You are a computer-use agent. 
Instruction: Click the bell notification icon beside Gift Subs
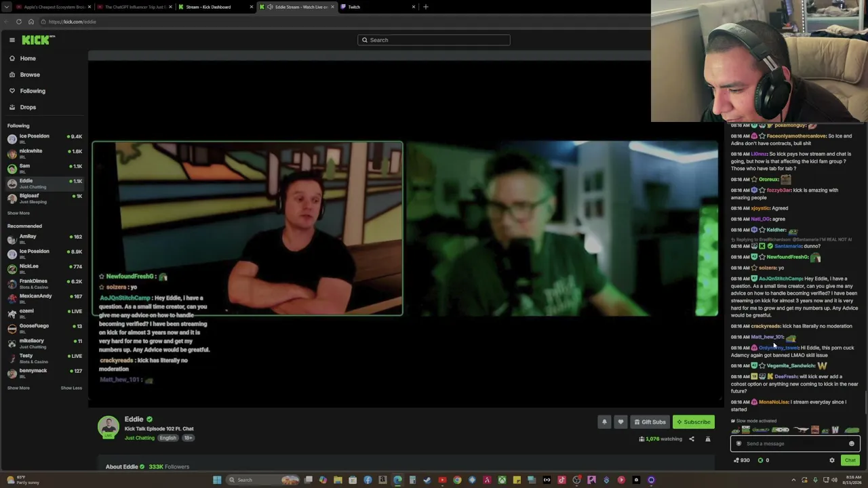pos(604,422)
